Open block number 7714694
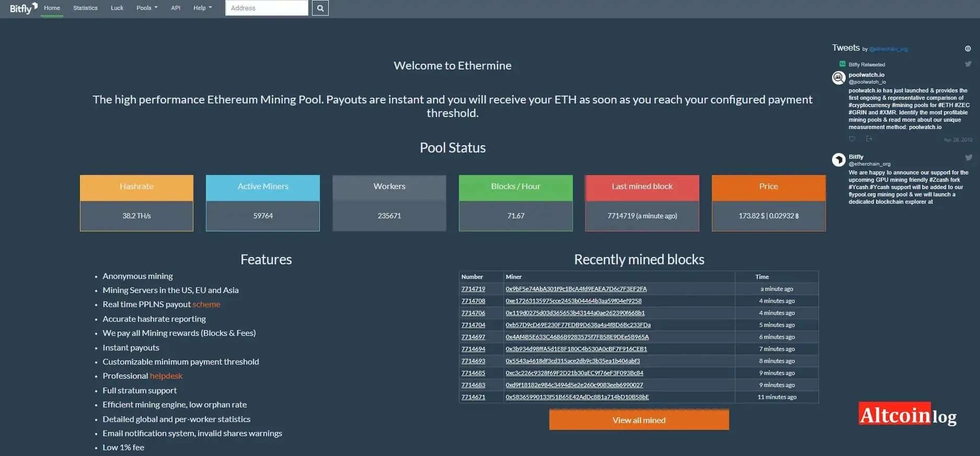 coord(474,349)
